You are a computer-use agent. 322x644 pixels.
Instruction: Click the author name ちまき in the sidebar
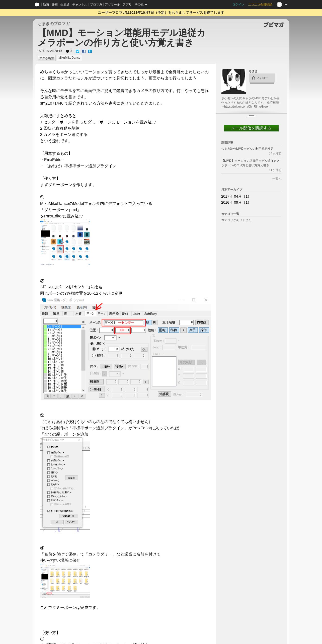coord(253,71)
